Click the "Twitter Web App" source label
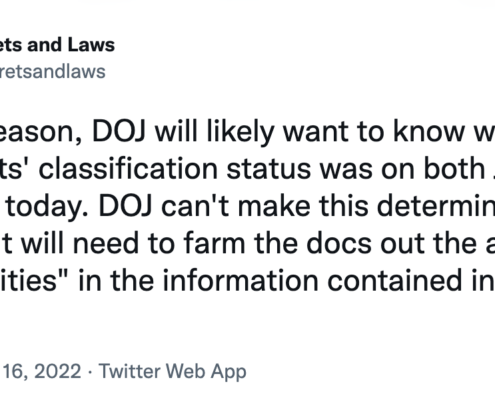This screenshot has height=400, width=495. tap(173, 372)
